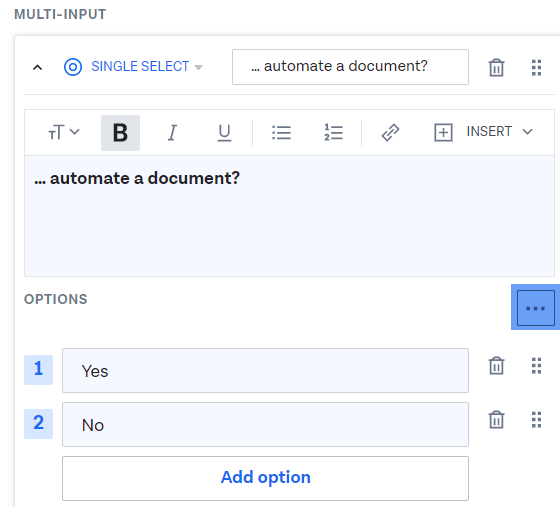Screen dimensions: 560x507
Task: Add a hyperlink with link icon
Action: 390,133
